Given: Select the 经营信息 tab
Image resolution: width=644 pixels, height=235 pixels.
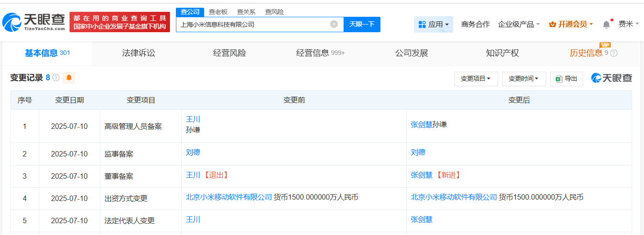Looking at the screenshot, I should (320, 53).
